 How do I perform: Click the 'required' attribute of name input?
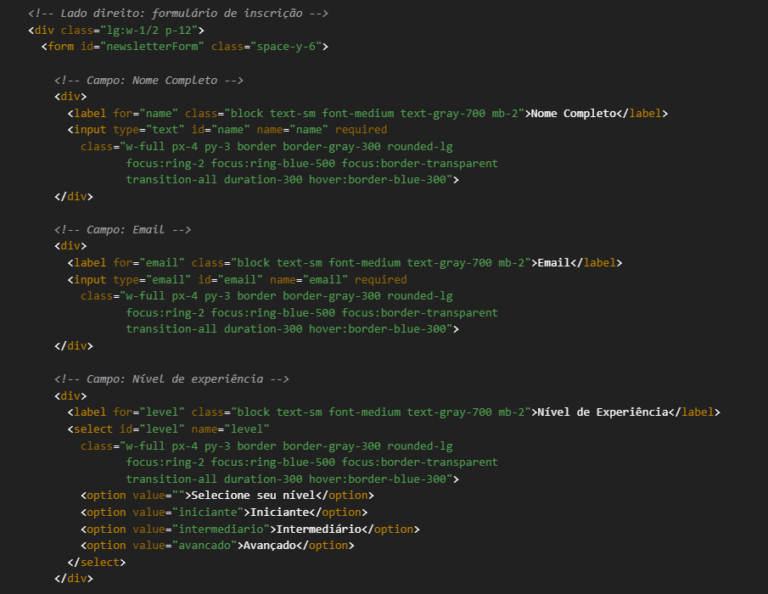click(361, 129)
